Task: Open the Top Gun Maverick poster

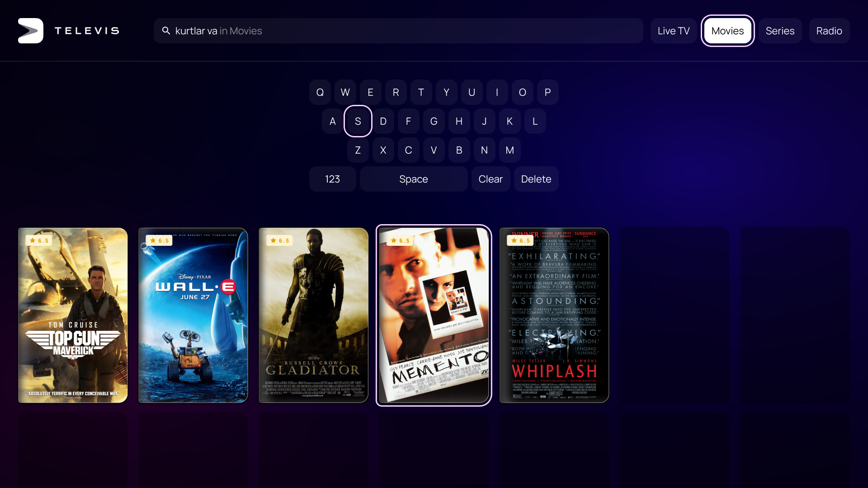Action: tap(73, 316)
